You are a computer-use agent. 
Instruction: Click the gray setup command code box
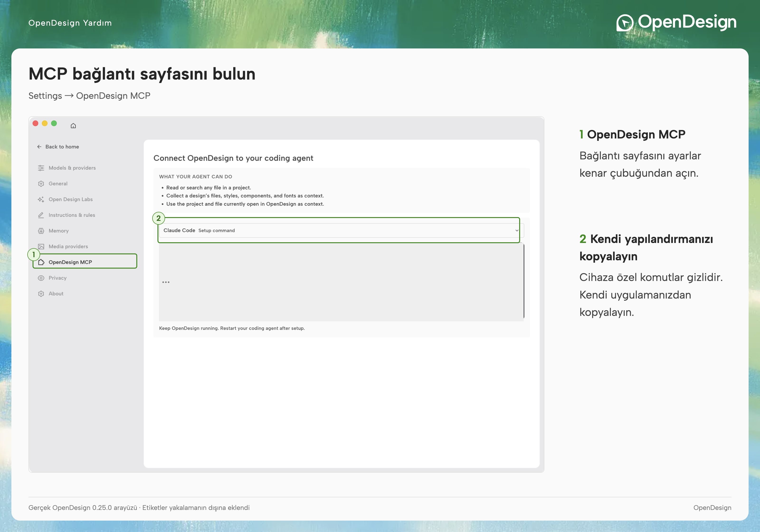coord(341,282)
